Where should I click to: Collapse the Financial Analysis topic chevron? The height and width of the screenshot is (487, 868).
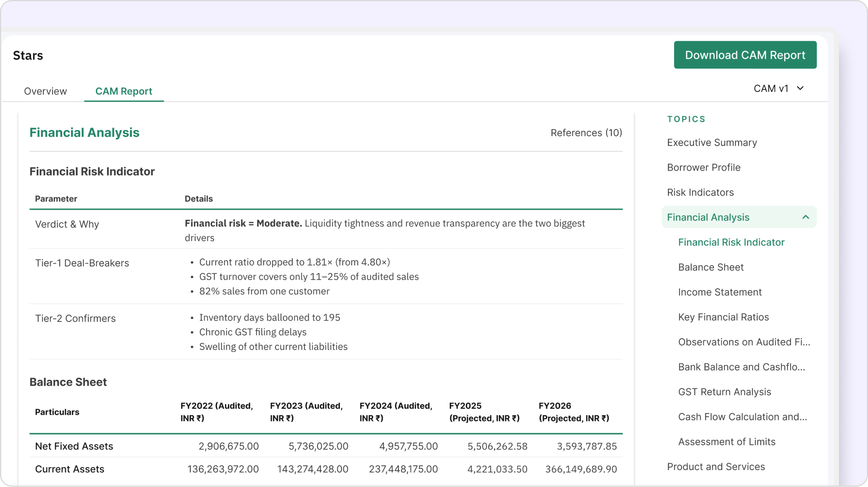[805, 217]
